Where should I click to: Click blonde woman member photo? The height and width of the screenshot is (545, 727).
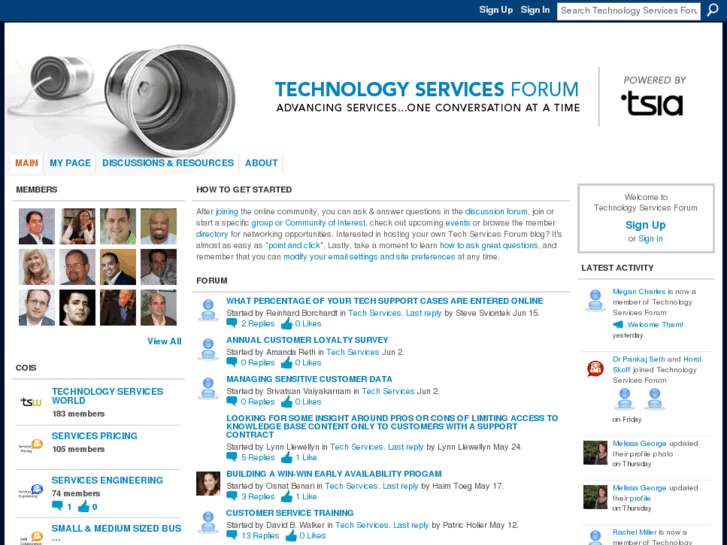[37, 267]
